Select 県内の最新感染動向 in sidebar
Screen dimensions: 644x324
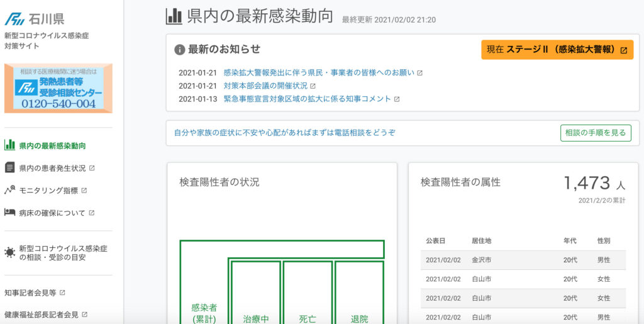pyautogui.click(x=53, y=146)
